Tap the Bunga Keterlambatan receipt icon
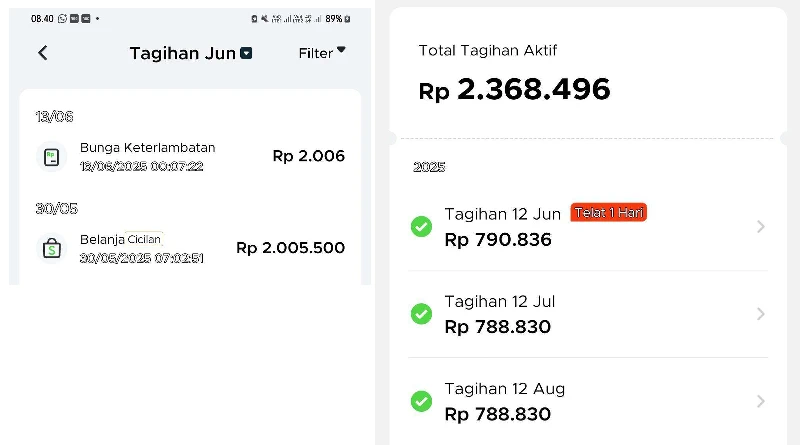 click(x=52, y=157)
